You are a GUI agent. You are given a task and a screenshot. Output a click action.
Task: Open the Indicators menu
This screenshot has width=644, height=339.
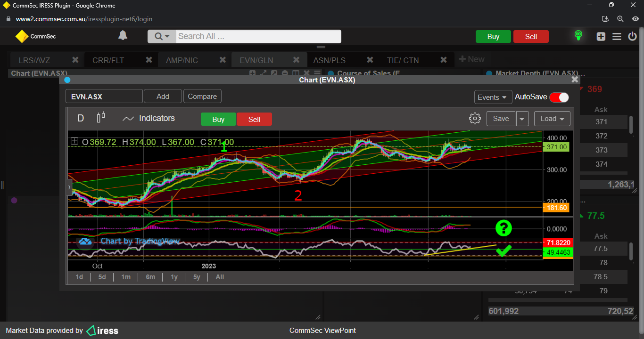pyautogui.click(x=149, y=119)
